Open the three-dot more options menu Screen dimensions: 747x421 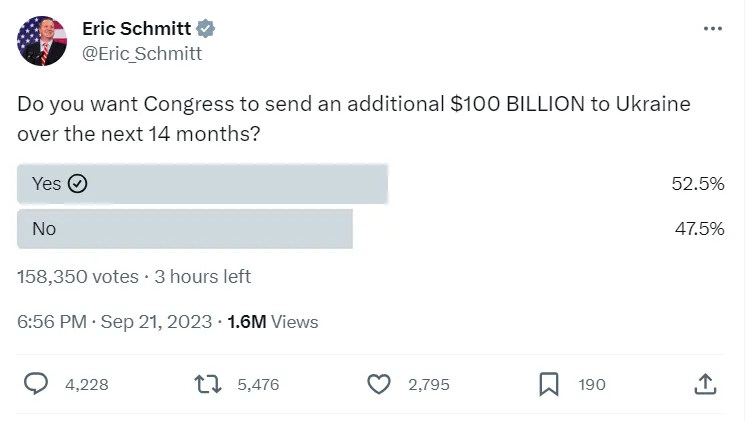pyautogui.click(x=712, y=28)
